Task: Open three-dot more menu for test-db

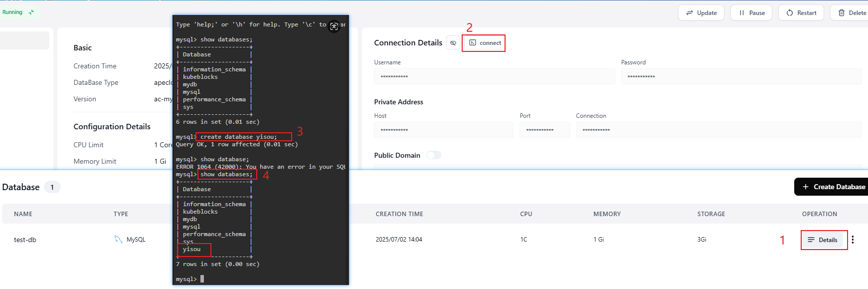Action: pyautogui.click(x=853, y=240)
